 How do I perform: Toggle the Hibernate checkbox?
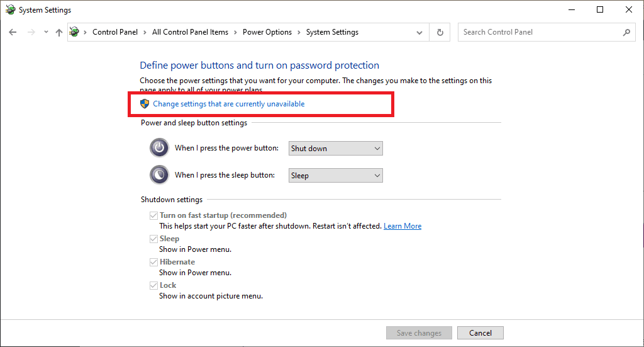pos(153,262)
